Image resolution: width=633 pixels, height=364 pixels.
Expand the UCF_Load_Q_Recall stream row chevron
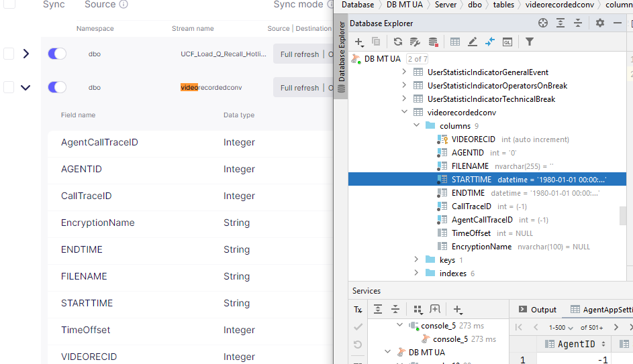(26, 54)
